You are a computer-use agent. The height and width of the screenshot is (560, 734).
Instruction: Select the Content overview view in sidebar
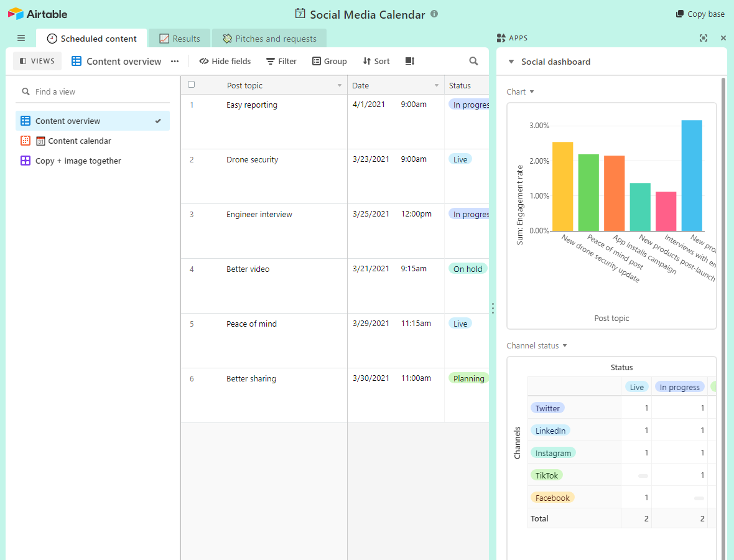93,121
